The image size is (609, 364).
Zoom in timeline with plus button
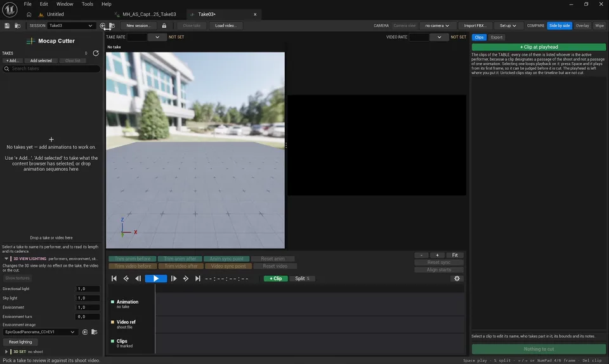coord(437,255)
